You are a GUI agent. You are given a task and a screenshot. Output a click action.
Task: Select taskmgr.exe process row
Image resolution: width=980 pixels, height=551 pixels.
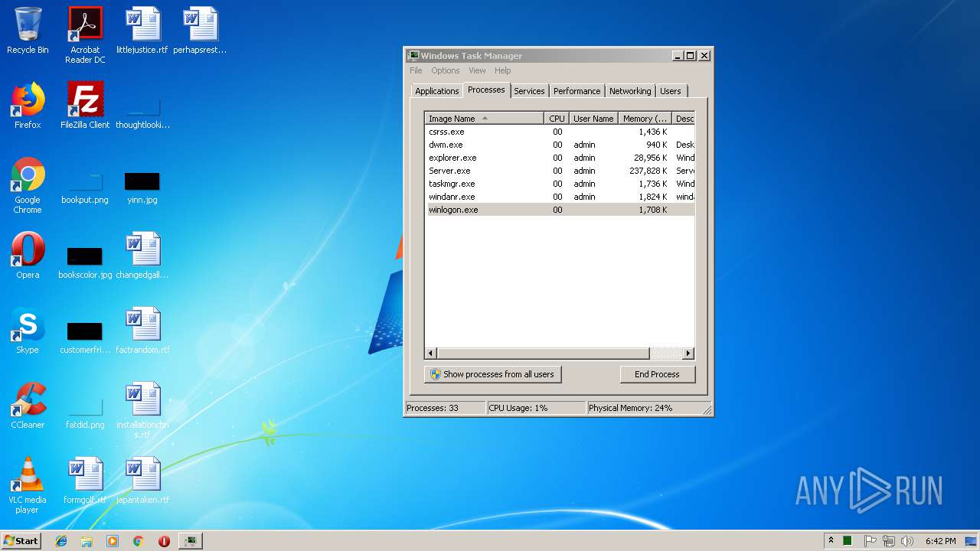(x=560, y=184)
